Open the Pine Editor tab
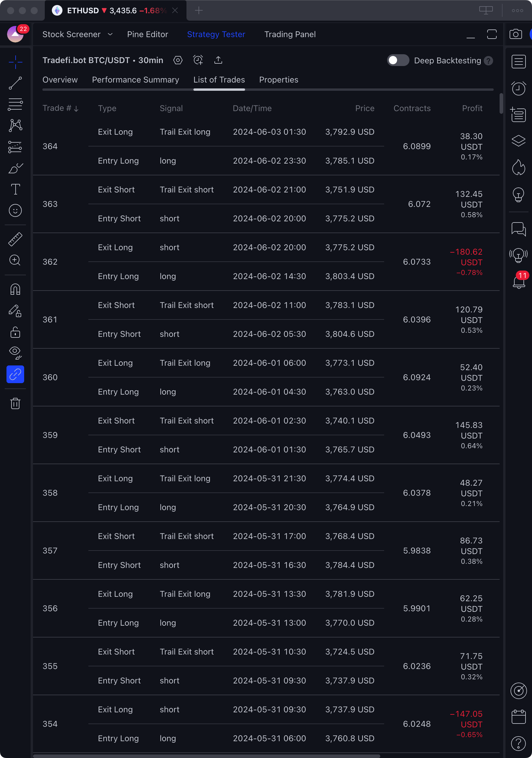Image resolution: width=532 pixels, height=758 pixels. point(148,34)
